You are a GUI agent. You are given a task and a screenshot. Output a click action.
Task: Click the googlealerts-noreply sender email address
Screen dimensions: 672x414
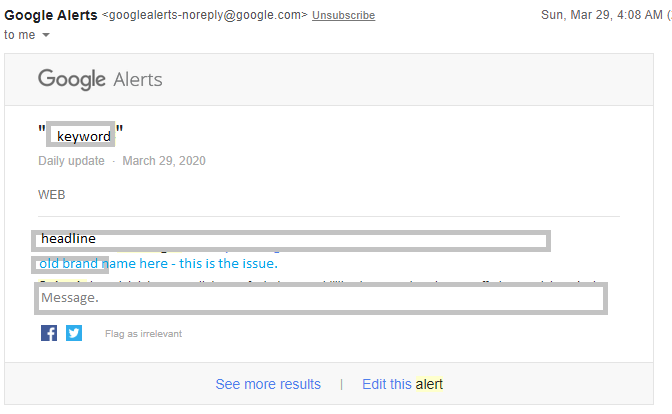pyautogui.click(x=204, y=15)
